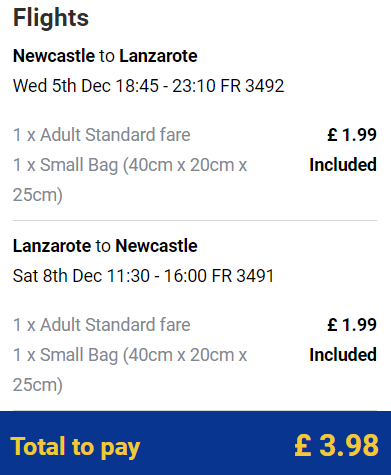Click outbound flight details Wed 5th Dec

pyautogui.click(x=148, y=86)
